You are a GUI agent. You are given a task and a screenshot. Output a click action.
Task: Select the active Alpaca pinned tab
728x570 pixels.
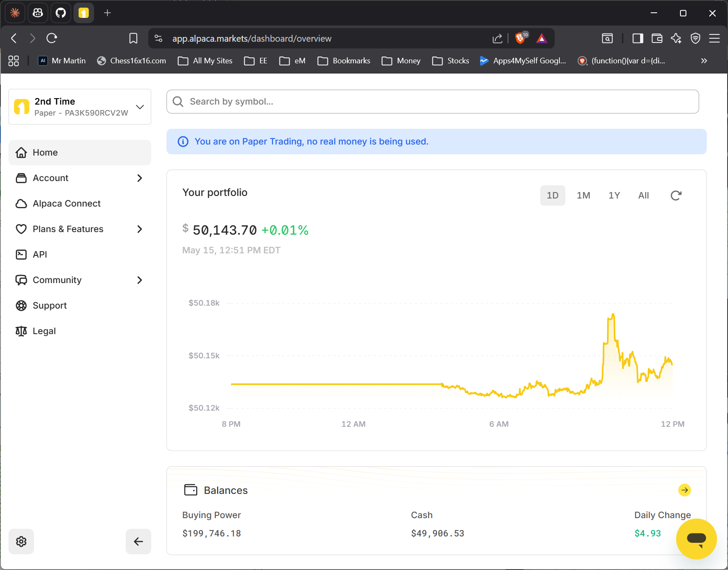[84, 13]
